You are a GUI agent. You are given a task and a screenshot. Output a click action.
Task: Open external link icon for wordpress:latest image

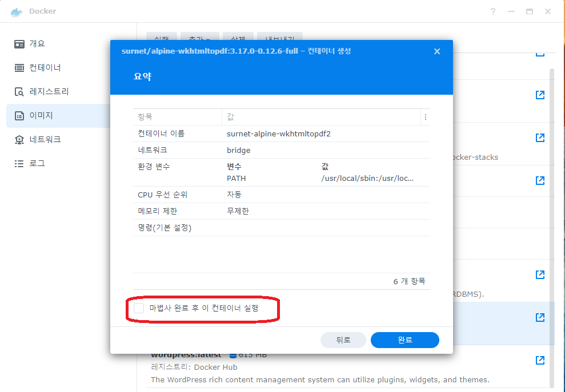540,360
